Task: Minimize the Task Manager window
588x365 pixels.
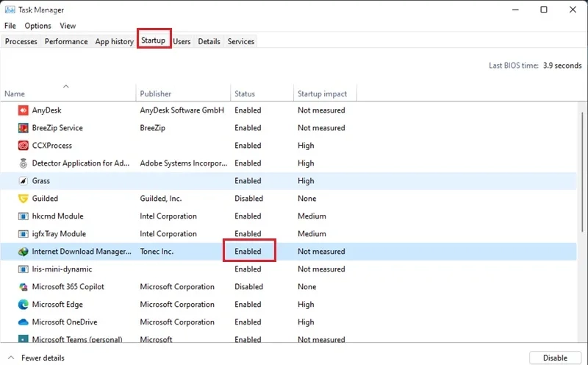Action: tap(516, 10)
